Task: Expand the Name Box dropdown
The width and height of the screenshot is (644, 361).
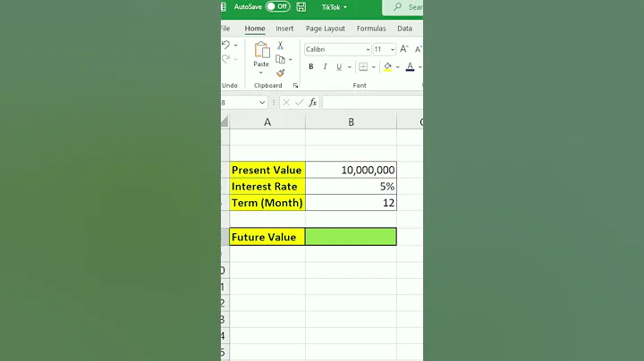Action: coord(262,103)
